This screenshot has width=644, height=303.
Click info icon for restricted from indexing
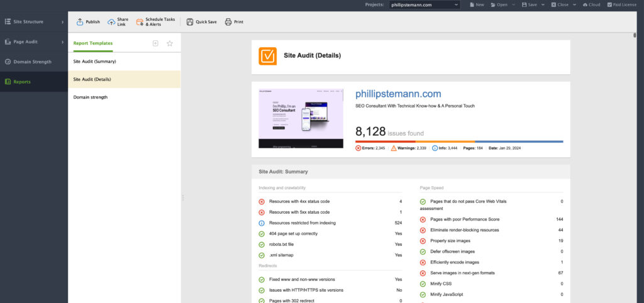point(262,223)
